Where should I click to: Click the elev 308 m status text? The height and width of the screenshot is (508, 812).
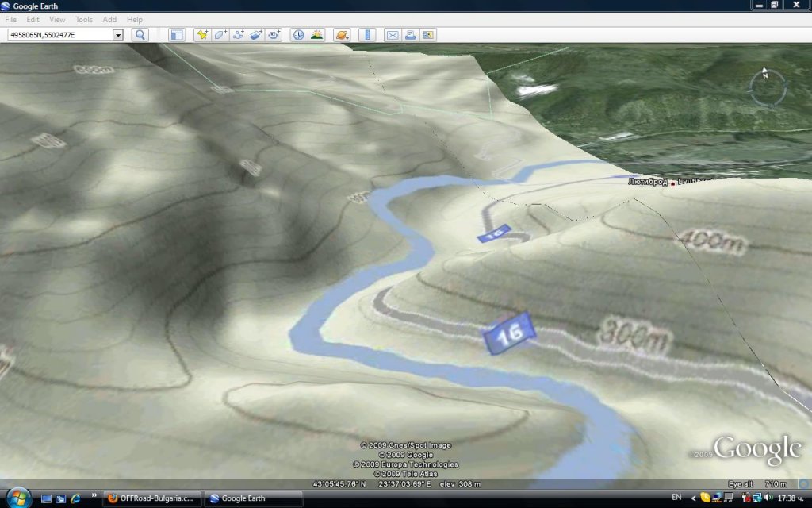(x=460, y=483)
